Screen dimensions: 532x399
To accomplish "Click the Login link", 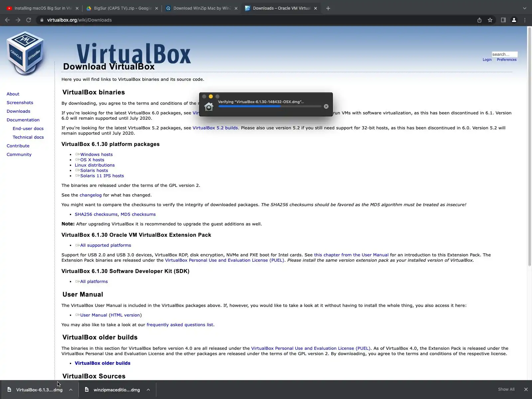I will [x=487, y=60].
